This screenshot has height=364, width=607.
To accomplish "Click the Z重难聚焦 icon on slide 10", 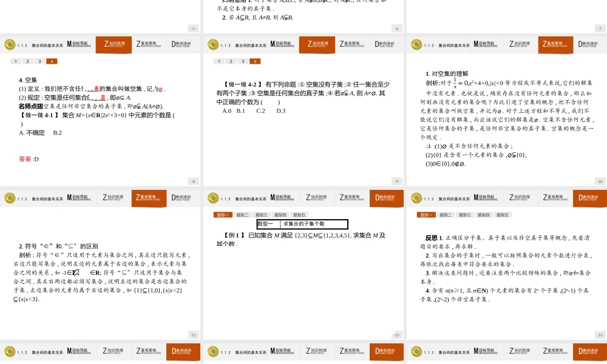I will (554, 44).
